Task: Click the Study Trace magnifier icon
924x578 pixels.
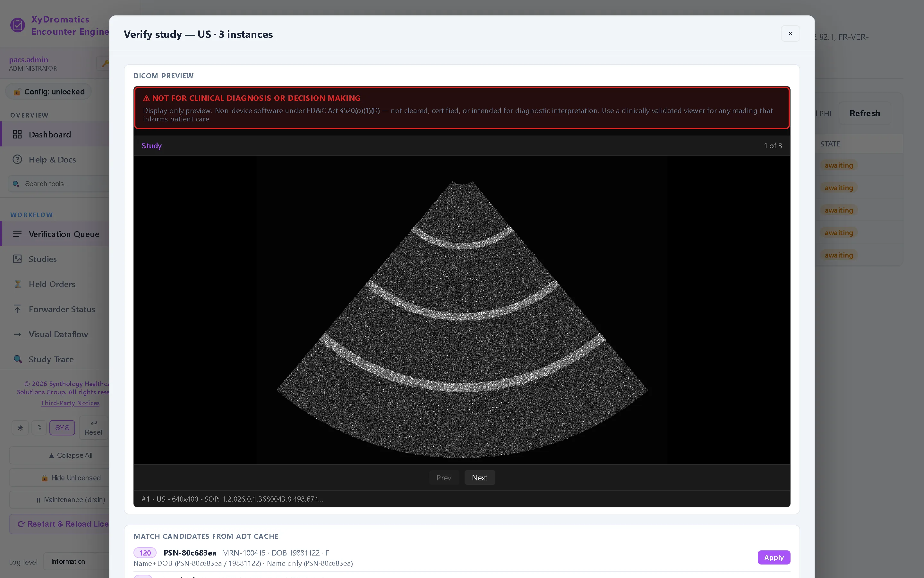Action: click(18, 359)
